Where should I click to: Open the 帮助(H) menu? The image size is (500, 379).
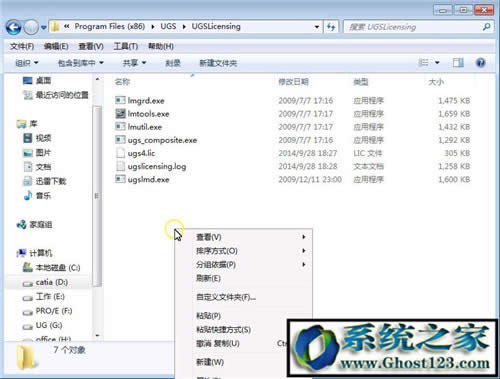pos(161,46)
